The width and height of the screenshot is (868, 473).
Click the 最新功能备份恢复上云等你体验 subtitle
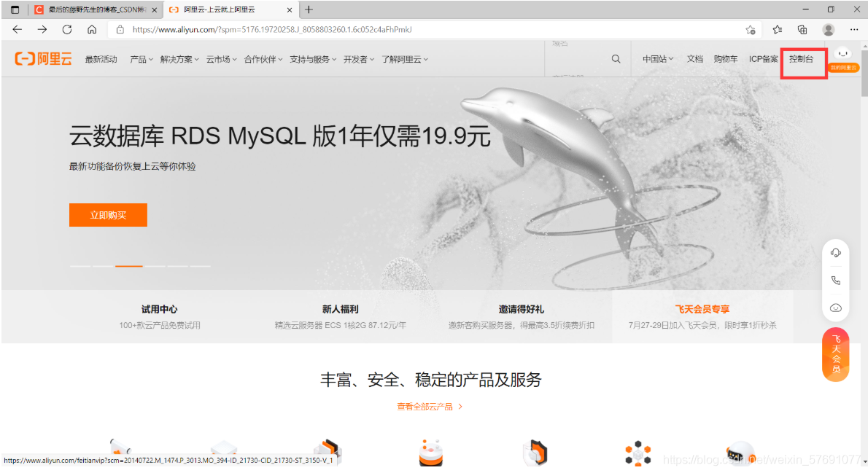[x=132, y=166]
